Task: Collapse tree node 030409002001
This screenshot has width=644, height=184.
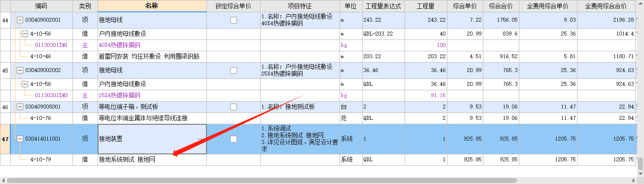Action: point(20,20)
